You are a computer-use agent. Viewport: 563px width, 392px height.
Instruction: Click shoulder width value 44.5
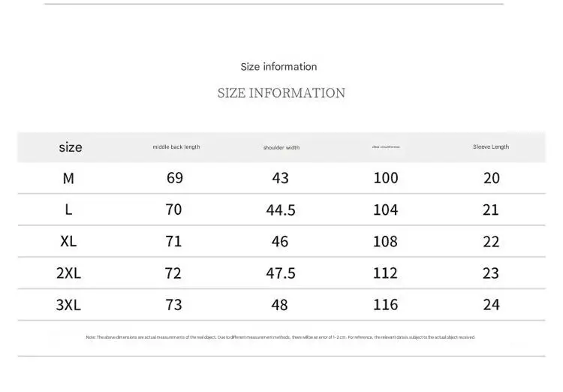(x=281, y=210)
